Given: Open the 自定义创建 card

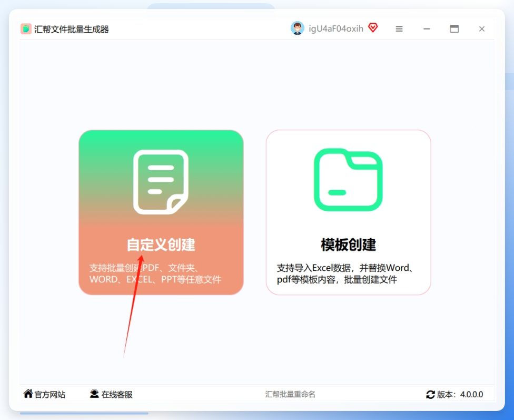Looking at the screenshot, I should tap(161, 212).
